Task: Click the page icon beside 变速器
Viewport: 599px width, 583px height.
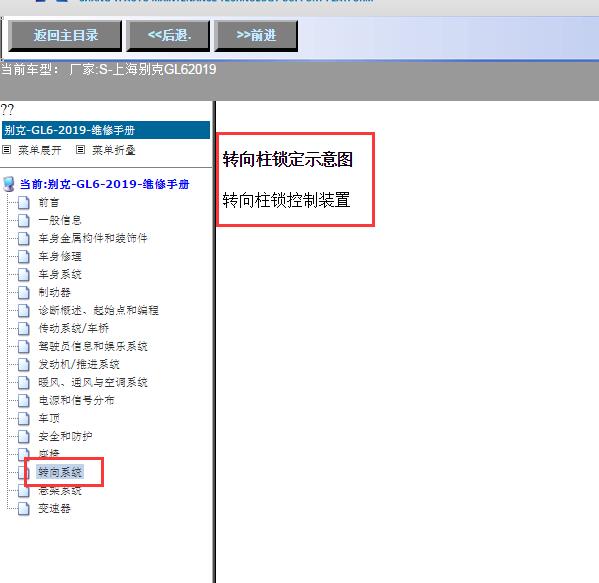Action: click(24, 509)
